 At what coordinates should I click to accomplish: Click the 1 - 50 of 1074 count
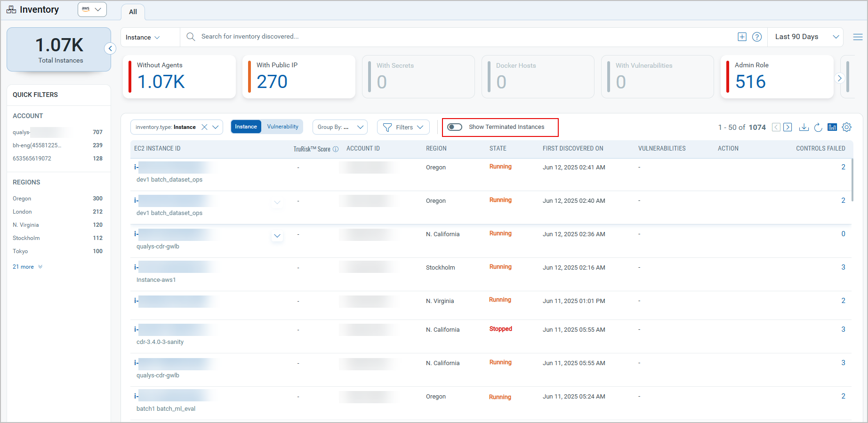[x=742, y=128]
